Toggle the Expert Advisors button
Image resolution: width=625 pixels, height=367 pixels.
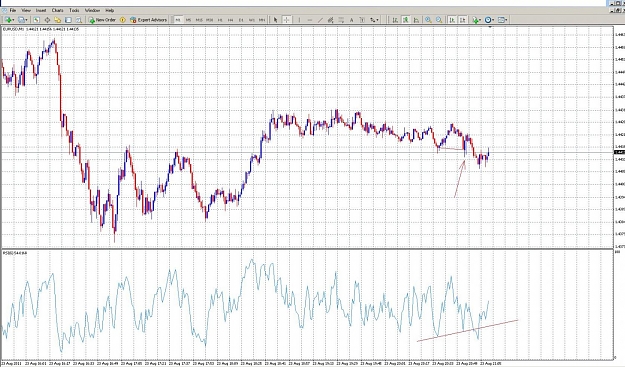point(149,20)
